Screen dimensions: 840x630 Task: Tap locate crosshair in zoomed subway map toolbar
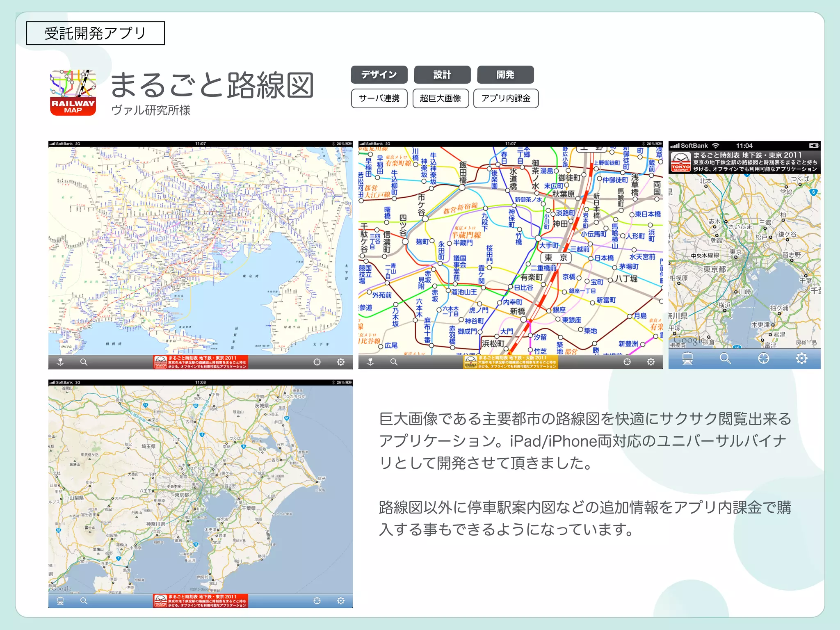click(627, 362)
